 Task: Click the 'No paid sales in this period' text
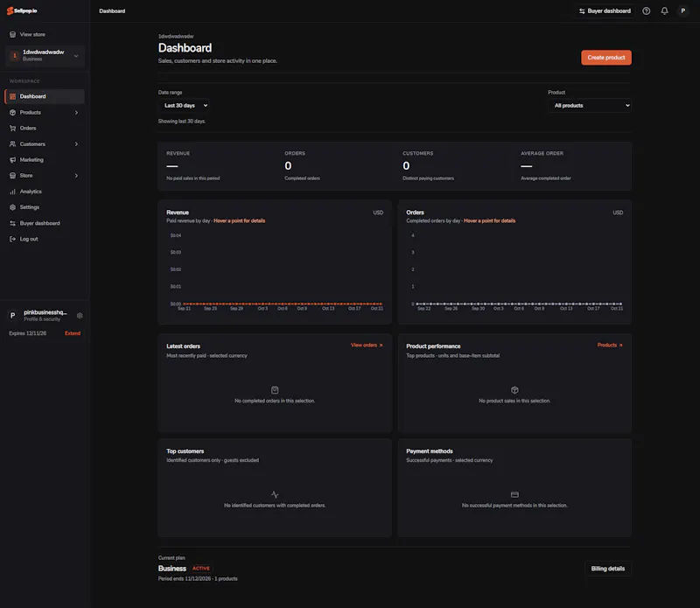pyautogui.click(x=192, y=178)
